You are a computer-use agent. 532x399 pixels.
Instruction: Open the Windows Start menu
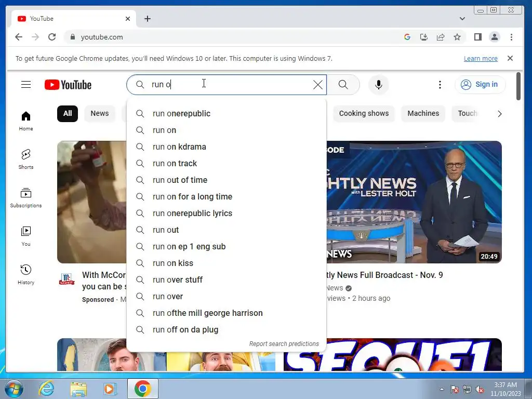click(14, 389)
